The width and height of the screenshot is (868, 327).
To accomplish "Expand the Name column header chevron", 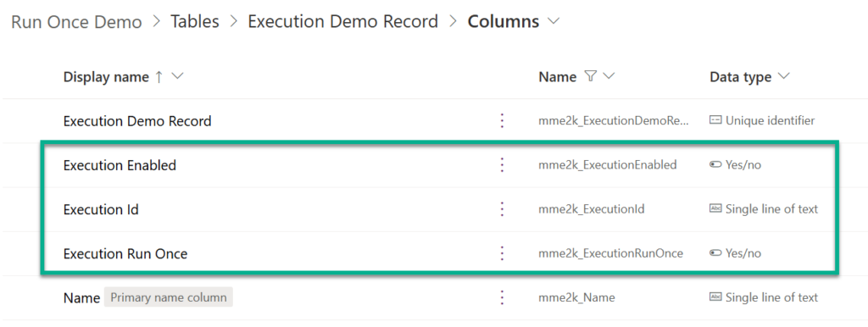I will click(x=609, y=76).
